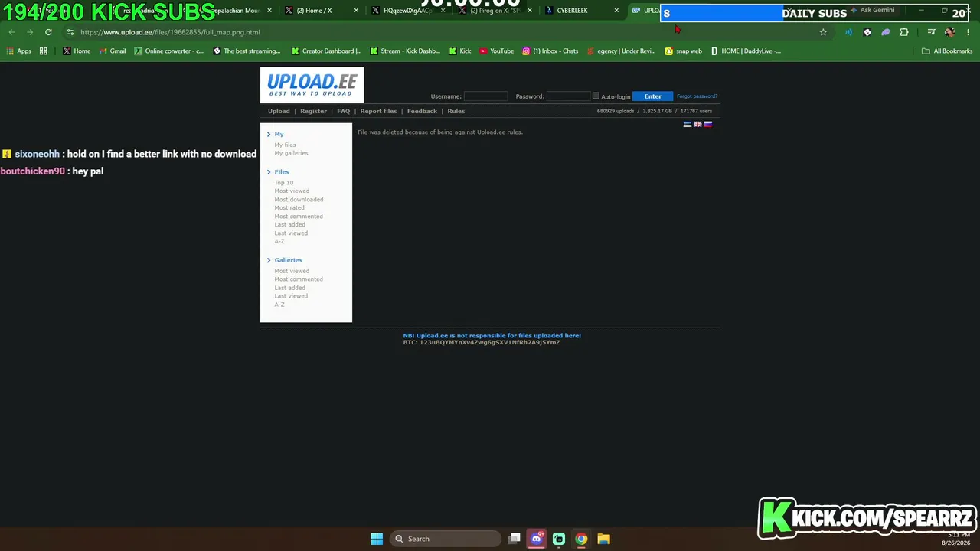Open the Report files menu item

coord(378,111)
